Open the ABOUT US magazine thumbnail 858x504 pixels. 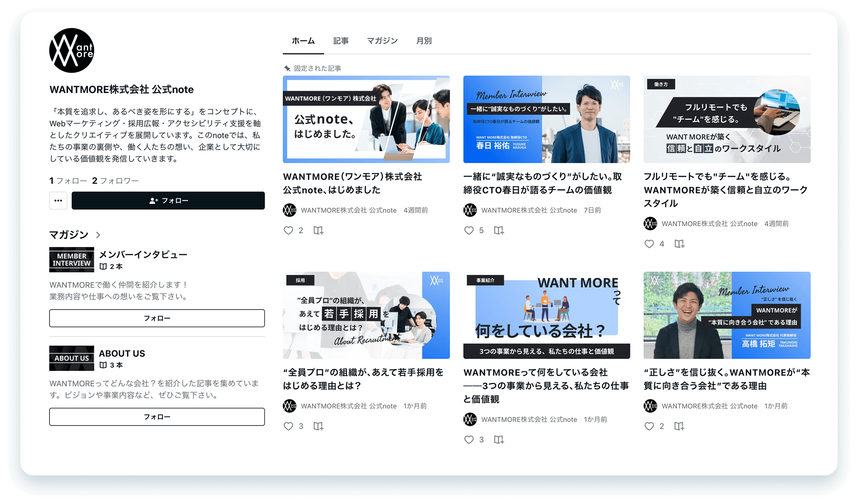(x=71, y=358)
